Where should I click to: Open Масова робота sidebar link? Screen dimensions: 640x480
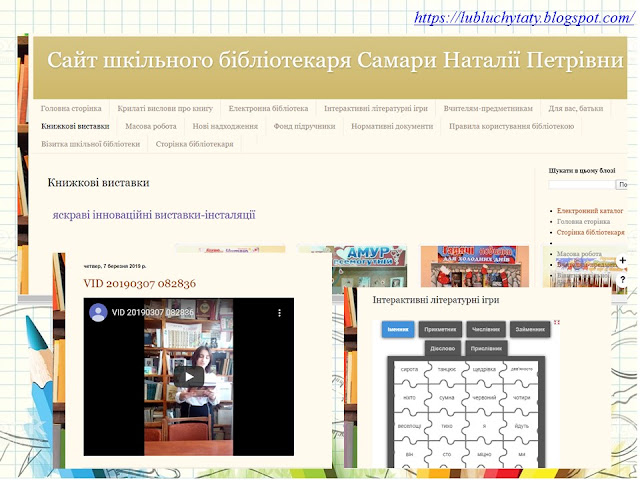click(579, 254)
